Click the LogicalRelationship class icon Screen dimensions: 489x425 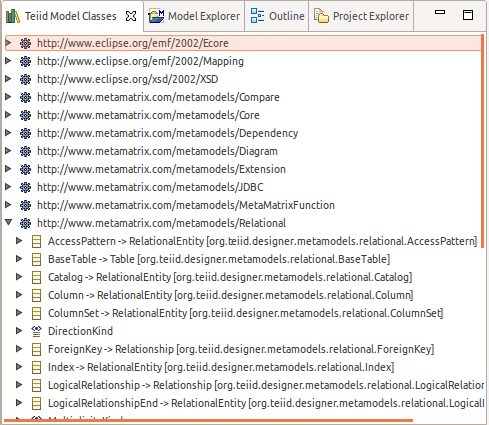[36, 385]
